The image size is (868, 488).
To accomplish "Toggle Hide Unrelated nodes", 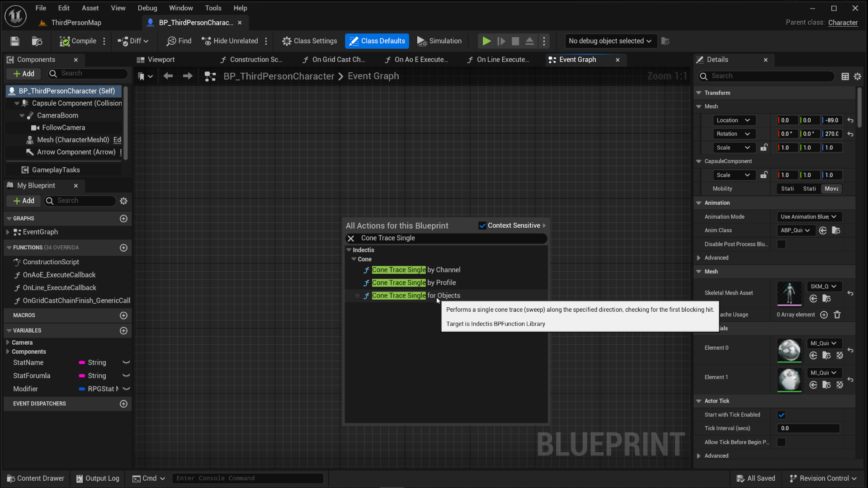I will point(230,41).
